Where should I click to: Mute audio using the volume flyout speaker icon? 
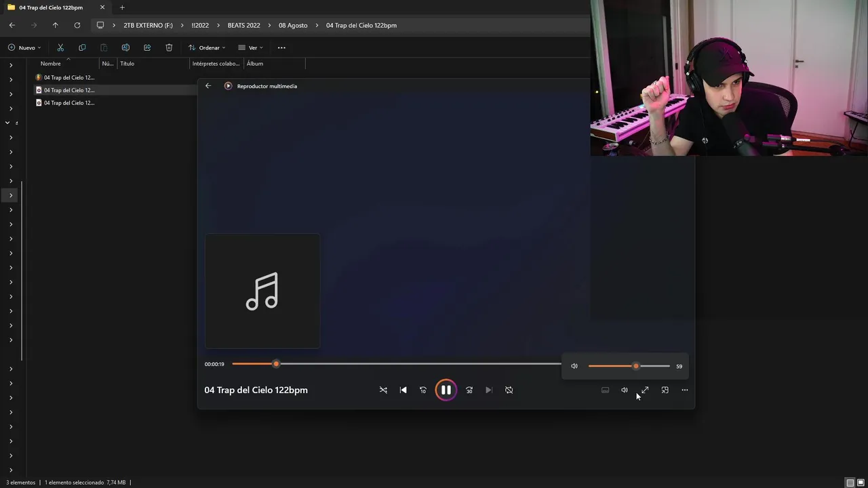[574, 366]
